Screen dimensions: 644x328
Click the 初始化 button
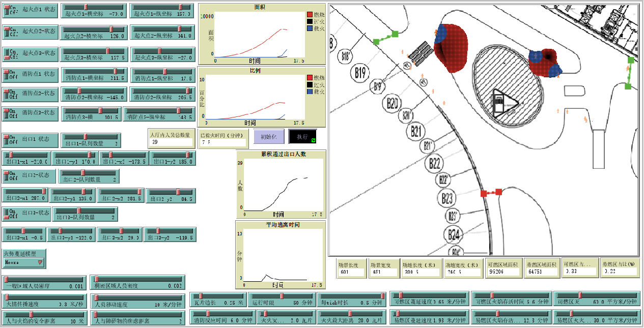coord(269,136)
